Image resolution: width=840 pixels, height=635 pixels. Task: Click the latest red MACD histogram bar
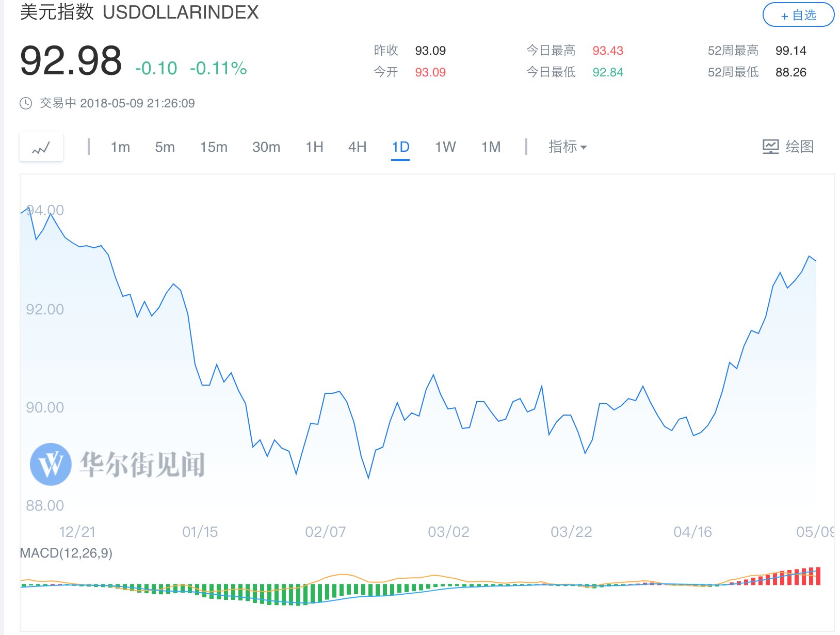click(818, 576)
